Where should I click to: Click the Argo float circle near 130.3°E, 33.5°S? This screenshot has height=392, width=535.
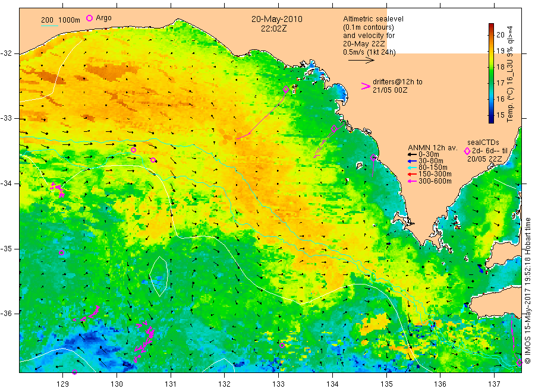(133, 150)
